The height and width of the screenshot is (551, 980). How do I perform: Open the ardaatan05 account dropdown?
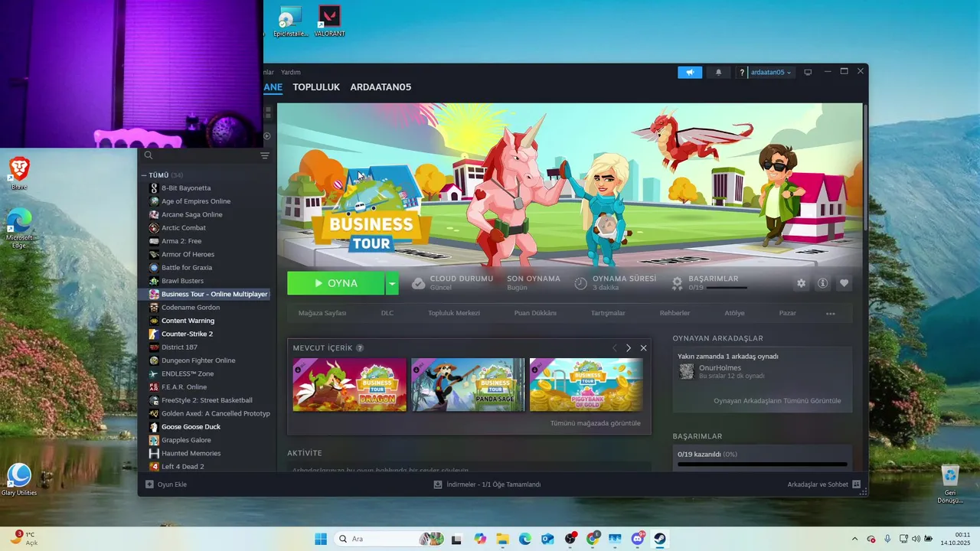771,72
